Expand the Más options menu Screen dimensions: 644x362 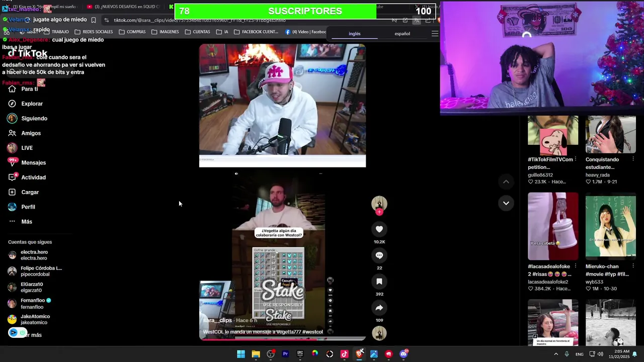tap(20, 222)
